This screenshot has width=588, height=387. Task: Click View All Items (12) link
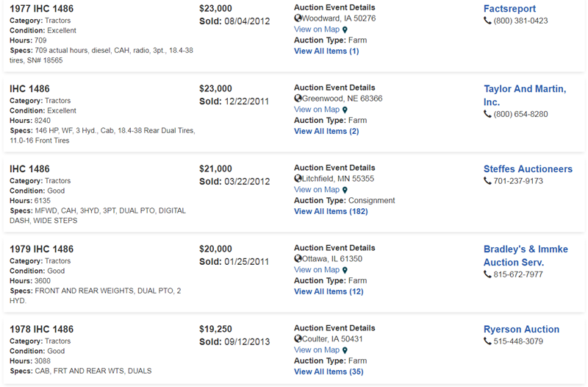[329, 291]
